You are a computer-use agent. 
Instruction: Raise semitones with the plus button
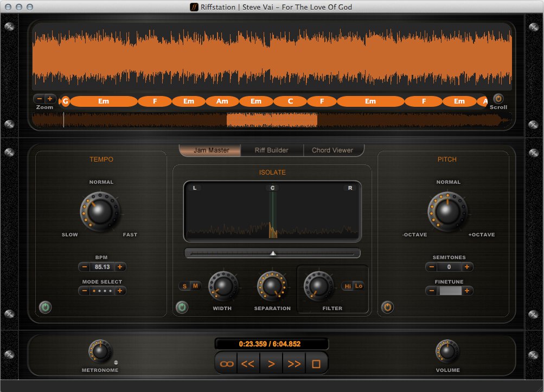point(467,267)
